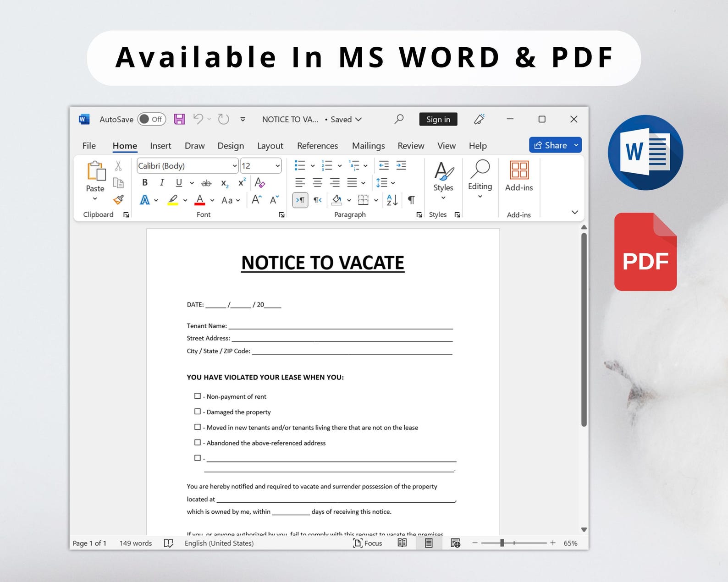Viewport: 728px width, 582px height.
Task: Sort the selection alphabetically
Action: 392,200
